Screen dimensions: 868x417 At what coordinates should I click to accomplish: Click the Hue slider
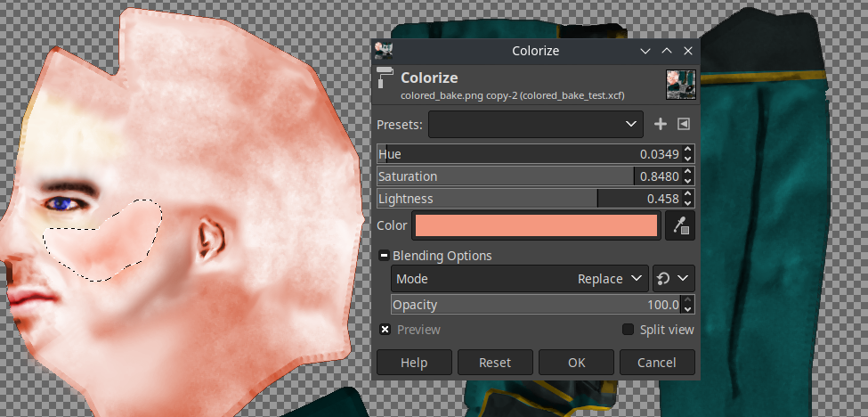pos(535,154)
